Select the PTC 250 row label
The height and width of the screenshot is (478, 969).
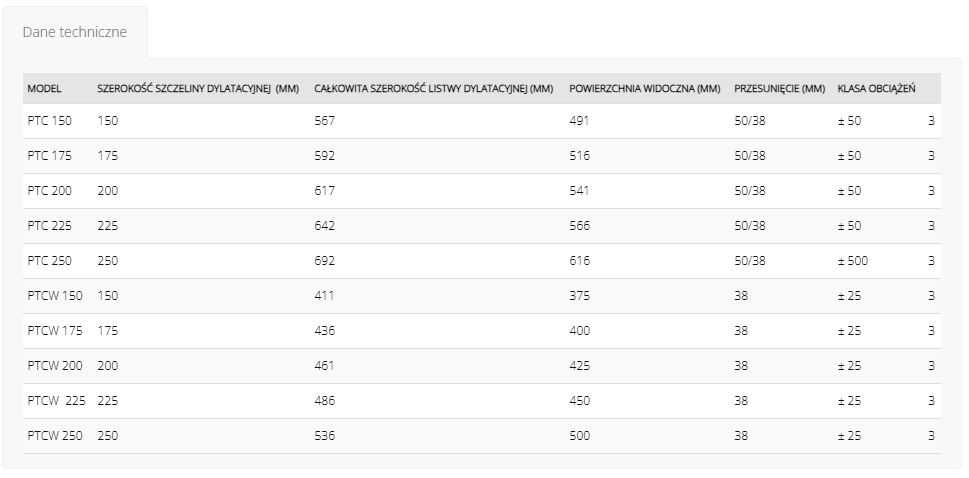point(49,261)
